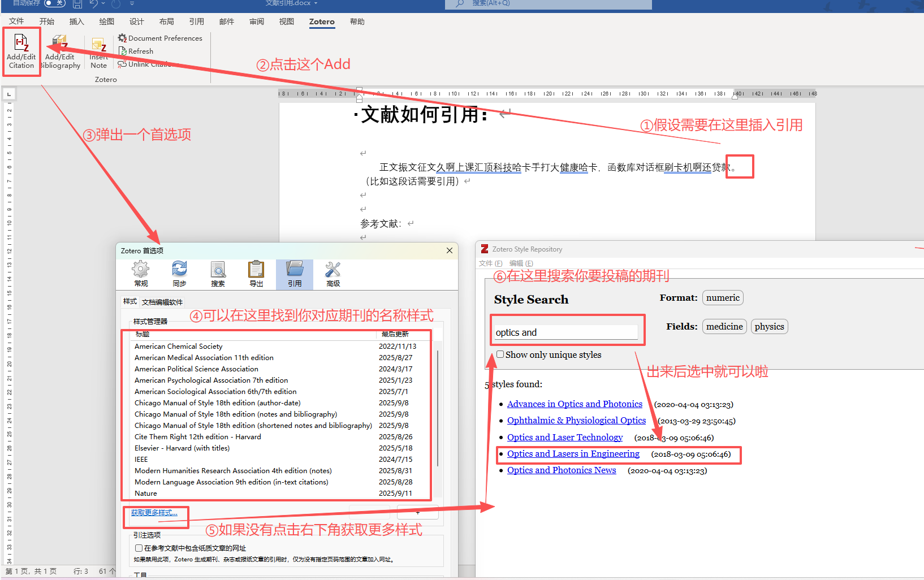Click the medicine field button
Image resolution: width=924 pixels, height=580 pixels.
coord(724,327)
